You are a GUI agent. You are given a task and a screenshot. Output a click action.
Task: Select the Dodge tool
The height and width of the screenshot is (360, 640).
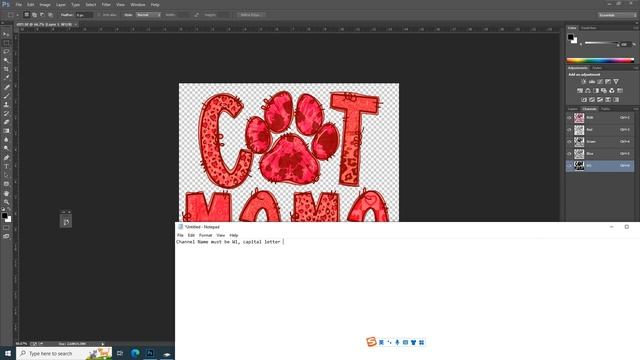point(6,148)
